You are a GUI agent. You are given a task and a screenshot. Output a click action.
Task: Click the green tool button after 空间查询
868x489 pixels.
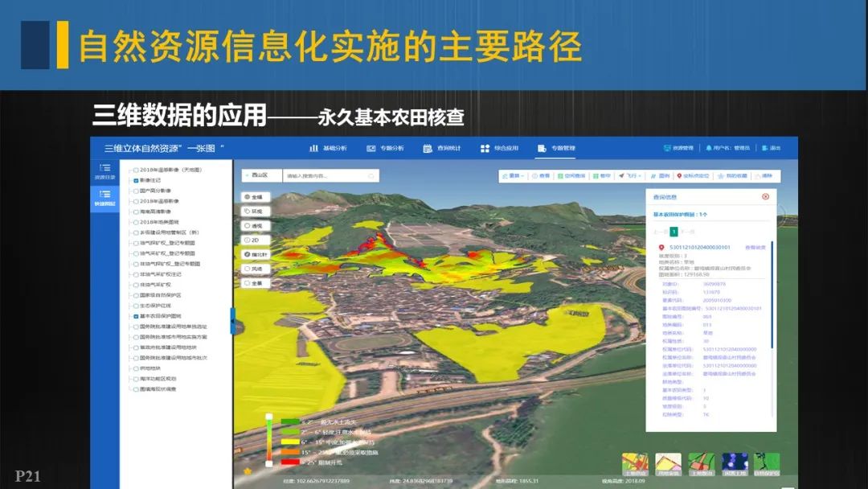point(602,175)
